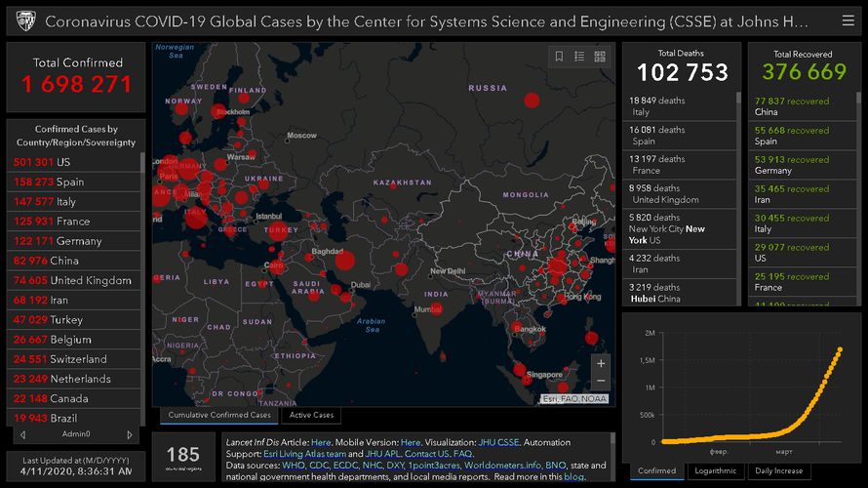868x488 pixels.
Task: Switch to the Active Cases map tab
Action: pyautogui.click(x=311, y=416)
